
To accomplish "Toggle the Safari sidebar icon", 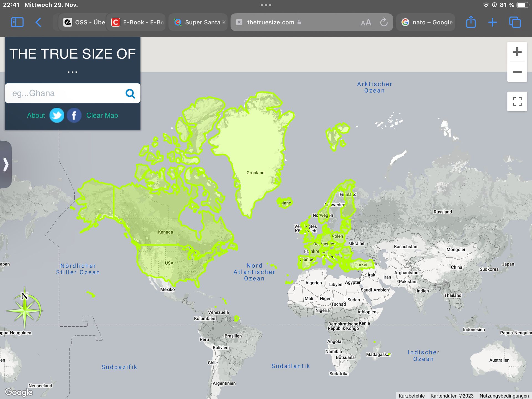I will coord(17,22).
